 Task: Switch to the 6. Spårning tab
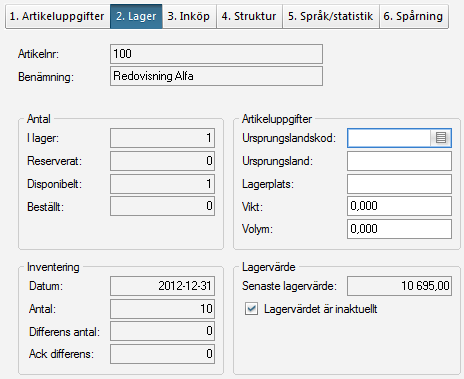point(414,16)
